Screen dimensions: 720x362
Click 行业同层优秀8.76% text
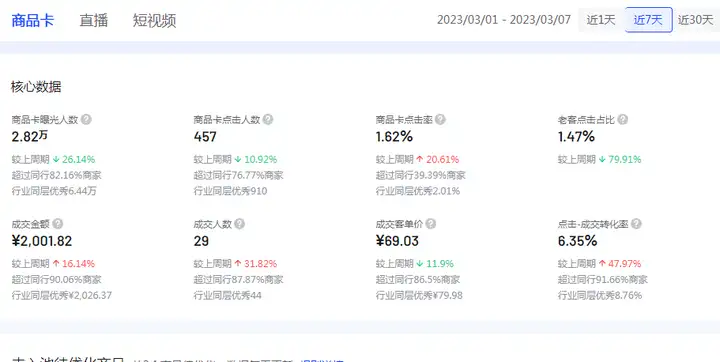tap(600, 295)
